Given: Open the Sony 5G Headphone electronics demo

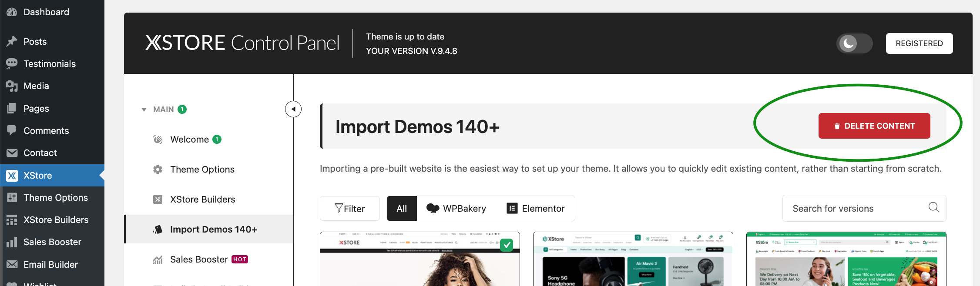Looking at the screenshot, I should point(633,259).
